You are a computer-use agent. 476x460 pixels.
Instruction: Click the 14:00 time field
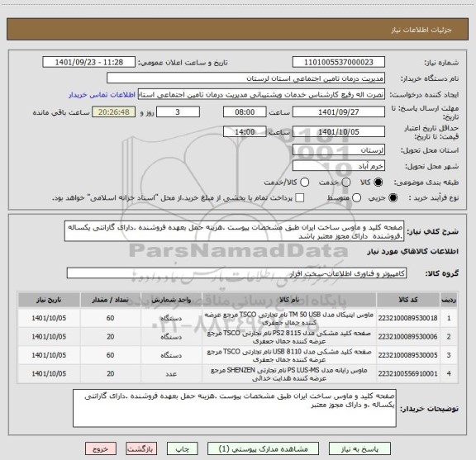click(245, 131)
